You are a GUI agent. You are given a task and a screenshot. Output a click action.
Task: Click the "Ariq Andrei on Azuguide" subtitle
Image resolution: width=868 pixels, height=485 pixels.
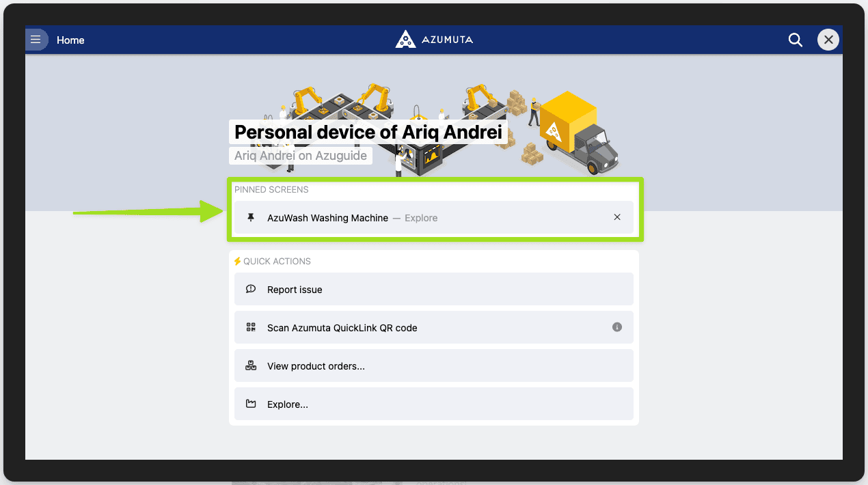(301, 156)
